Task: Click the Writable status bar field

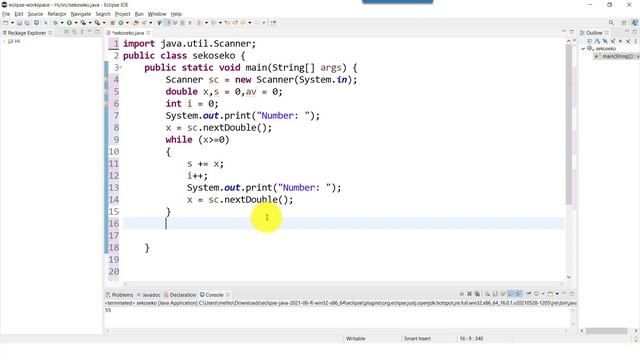Action: point(356,338)
